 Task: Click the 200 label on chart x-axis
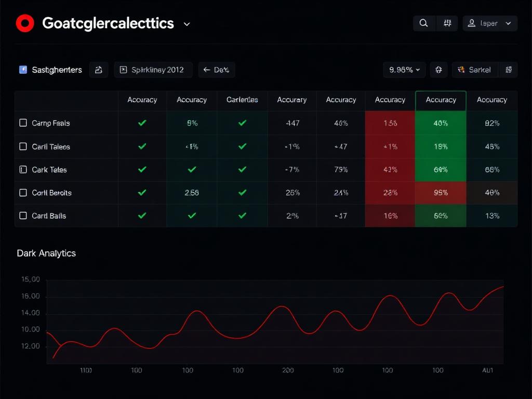pos(288,370)
